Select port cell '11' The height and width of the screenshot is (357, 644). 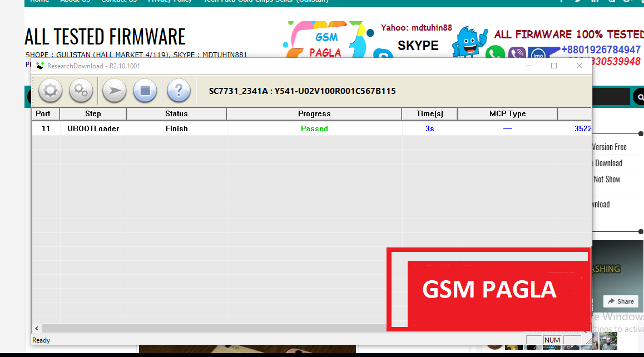(46, 128)
